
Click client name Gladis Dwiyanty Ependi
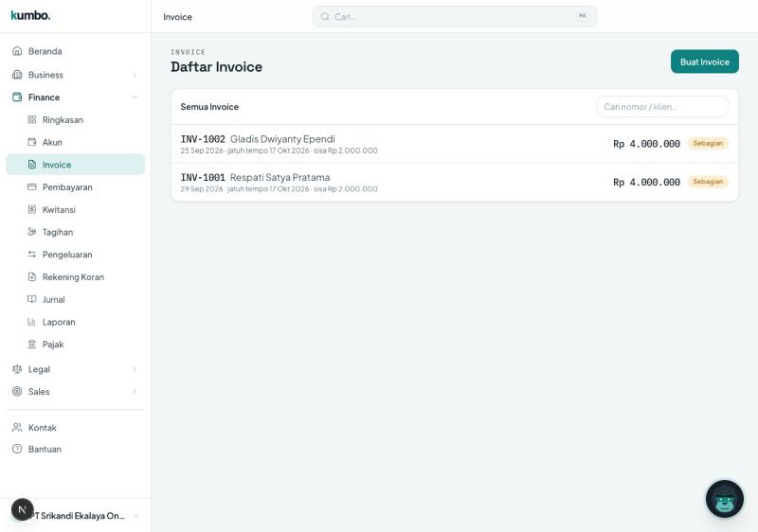coord(282,138)
